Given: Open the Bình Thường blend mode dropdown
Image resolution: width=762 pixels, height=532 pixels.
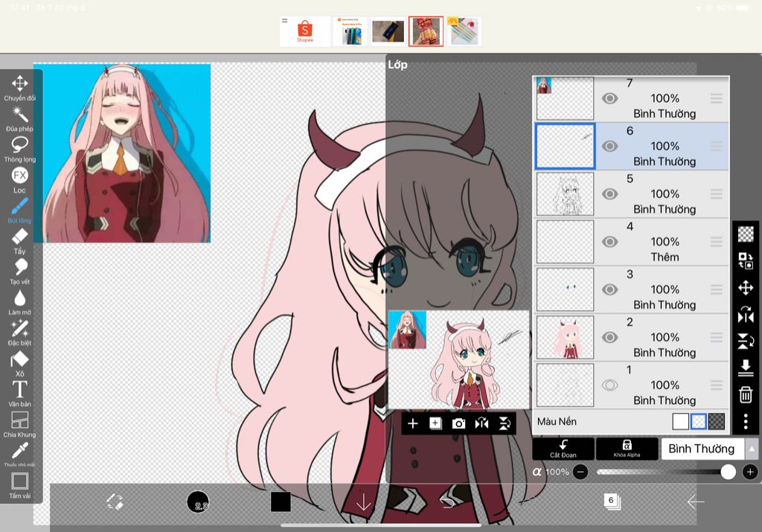Looking at the screenshot, I should pyautogui.click(x=702, y=449).
